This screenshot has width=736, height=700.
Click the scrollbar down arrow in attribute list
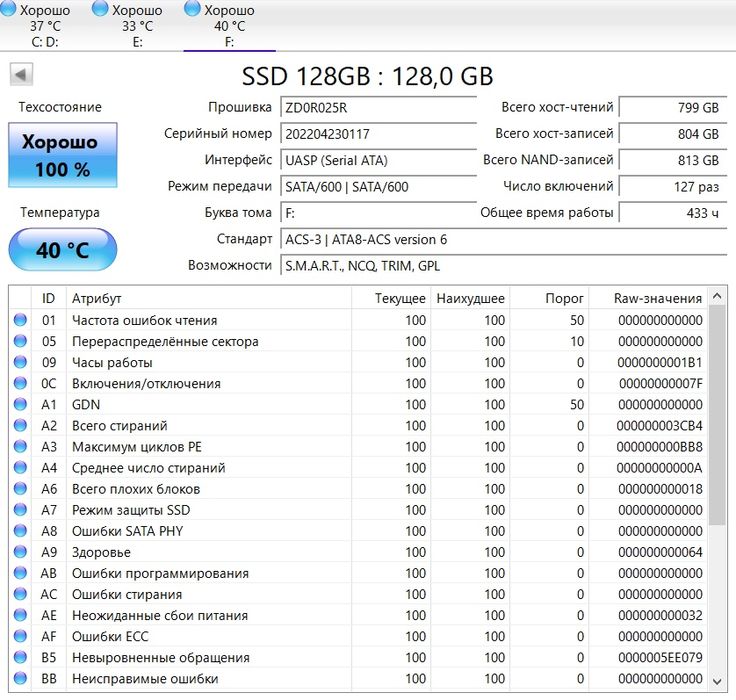[x=717, y=681]
